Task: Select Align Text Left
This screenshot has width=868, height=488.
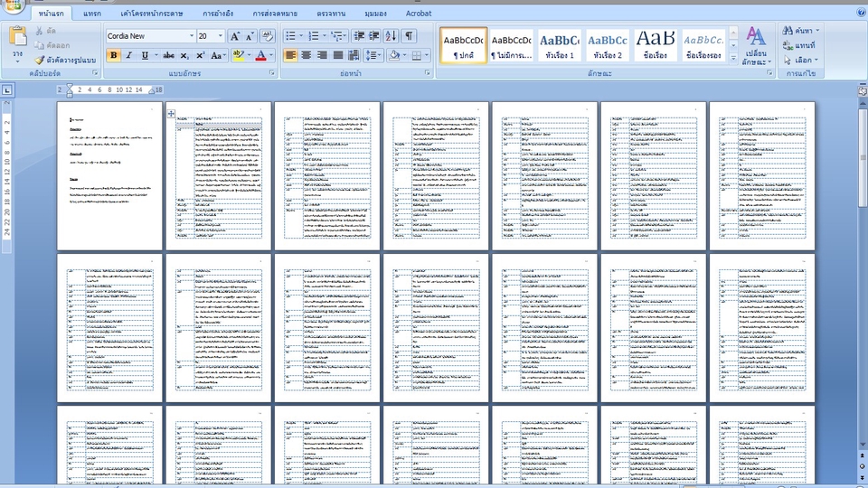Action: tap(290, 55)
